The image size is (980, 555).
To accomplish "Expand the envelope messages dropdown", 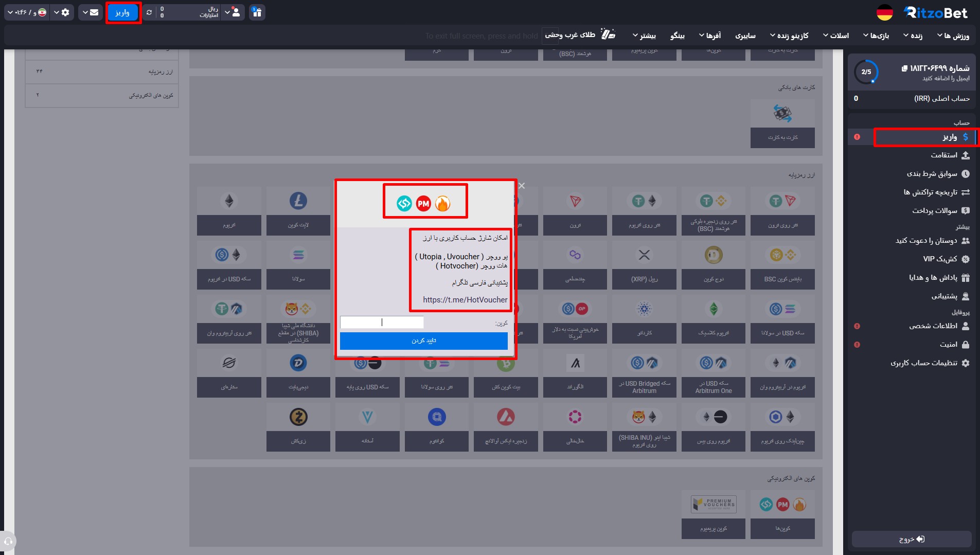I will tap(91, 12).
